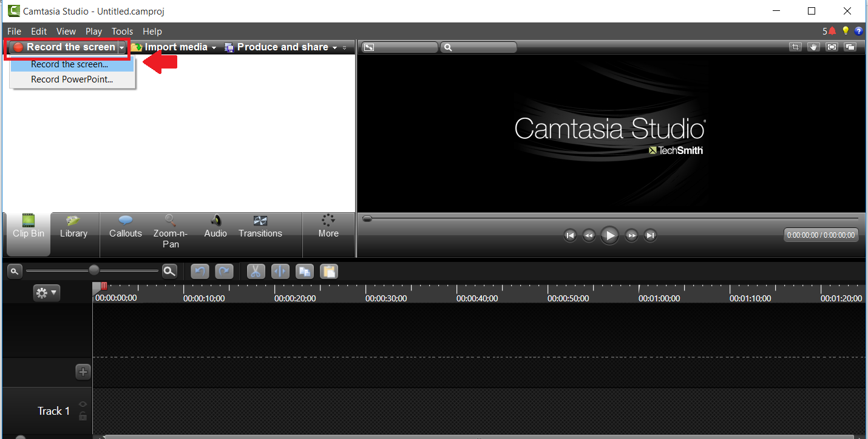
Task: Click the full screen preview icon
Action: tap(832, 47)
